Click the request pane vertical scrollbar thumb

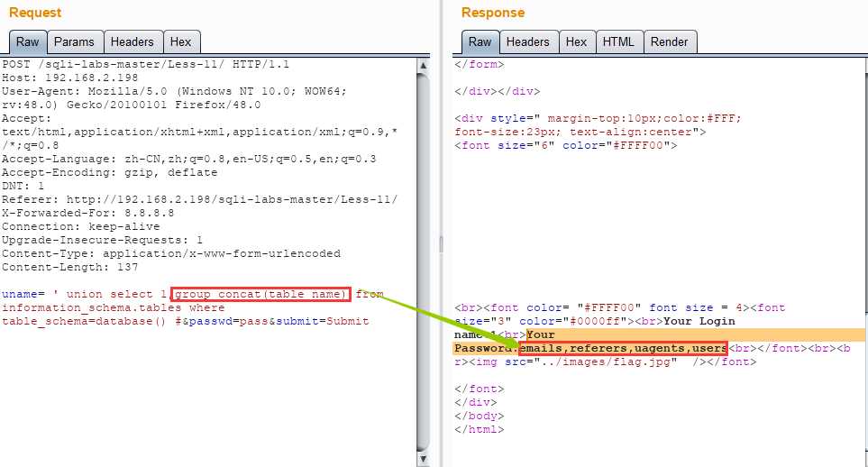click(x=423, y=262)
